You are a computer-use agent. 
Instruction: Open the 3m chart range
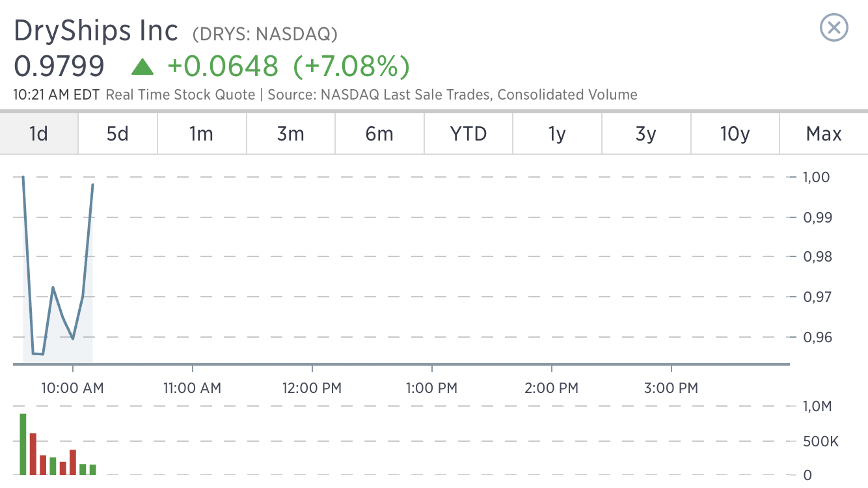(x=291, y=133)
